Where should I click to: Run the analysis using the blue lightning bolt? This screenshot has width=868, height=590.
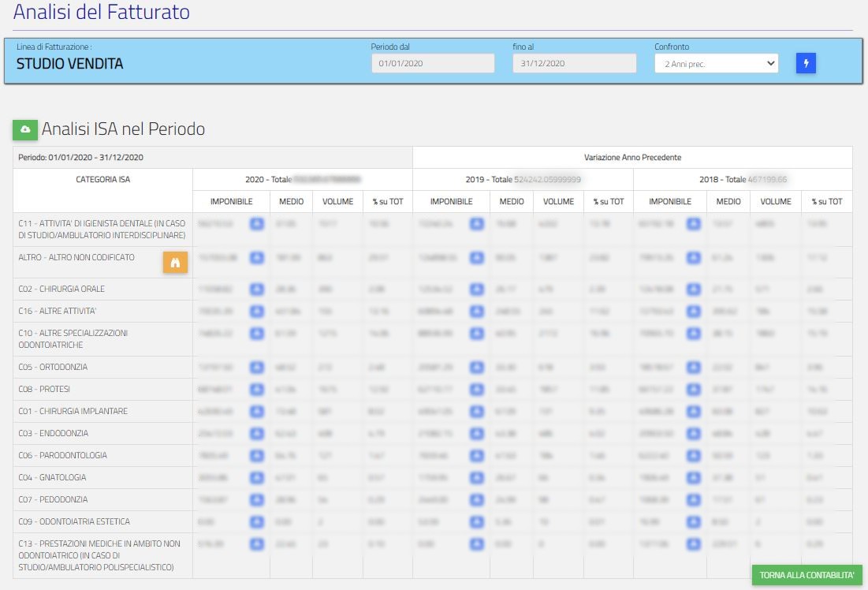806,62
